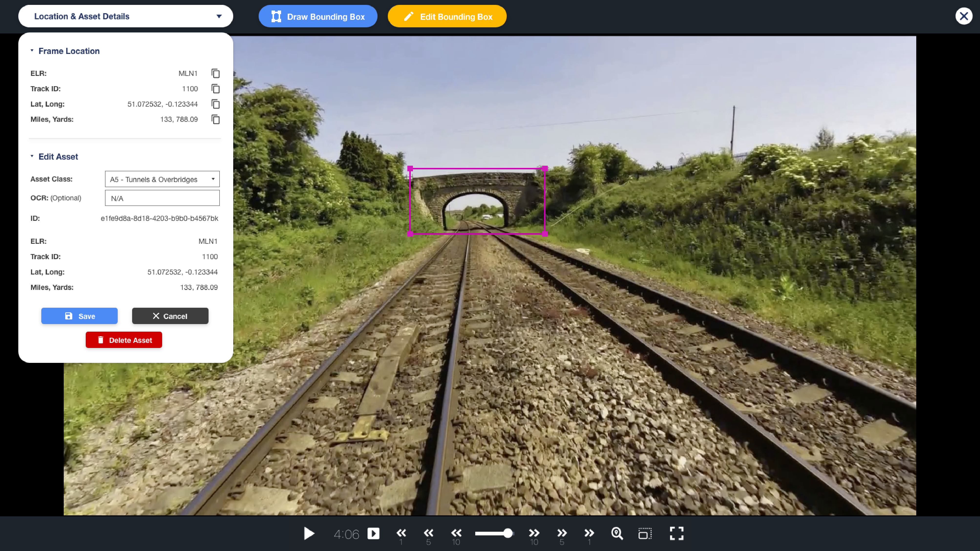
Task: Click Draw Bounding Box button
Action: [318, 16]
